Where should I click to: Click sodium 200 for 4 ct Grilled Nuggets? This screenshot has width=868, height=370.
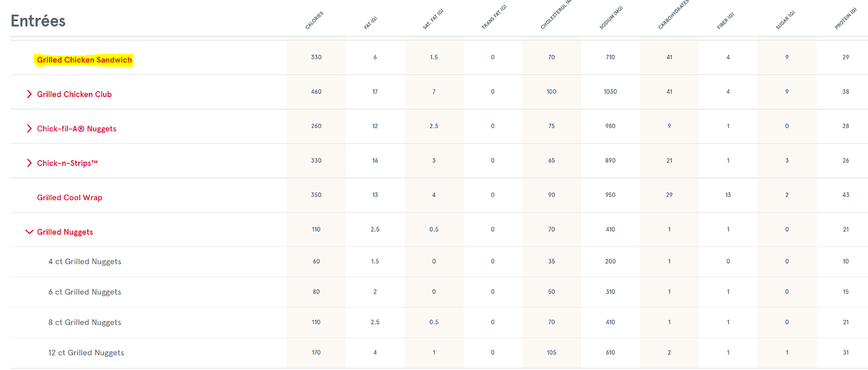coord(610,262)
